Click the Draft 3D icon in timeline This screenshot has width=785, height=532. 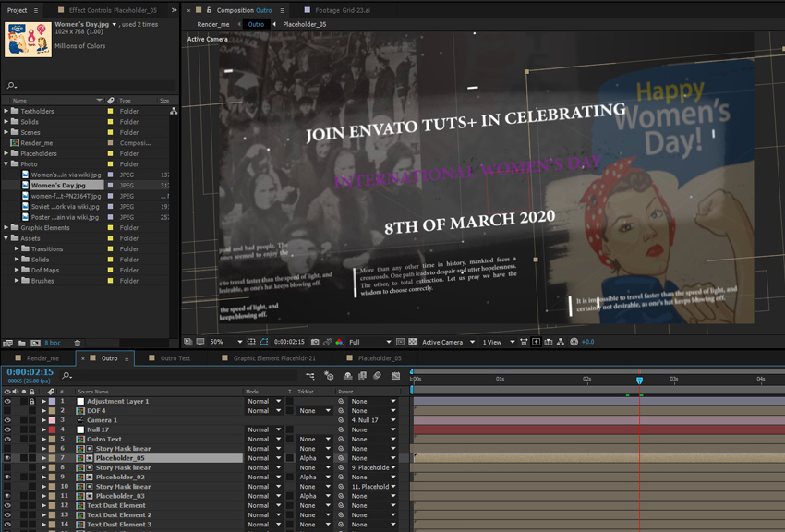click(x=329, y=375)
